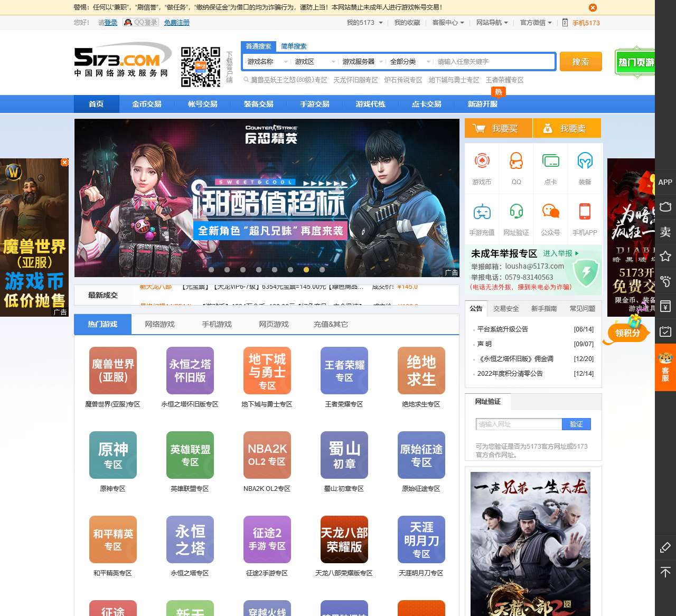Close the left 魔兽世界 ad

point(64,162)
